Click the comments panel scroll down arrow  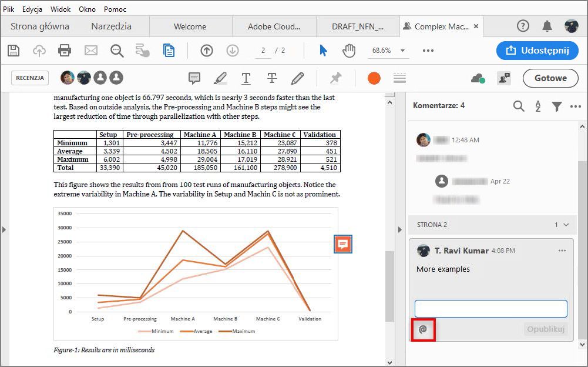(582, 343)
